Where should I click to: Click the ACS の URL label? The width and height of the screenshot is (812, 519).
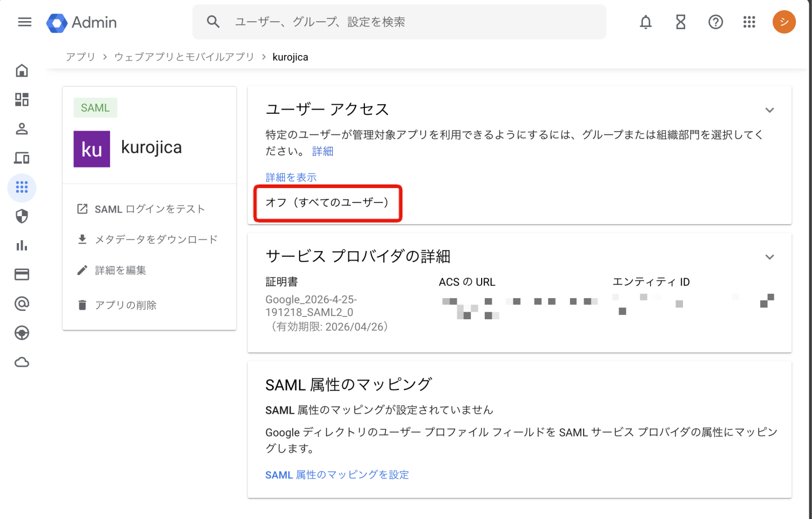[x=467, y=282]
